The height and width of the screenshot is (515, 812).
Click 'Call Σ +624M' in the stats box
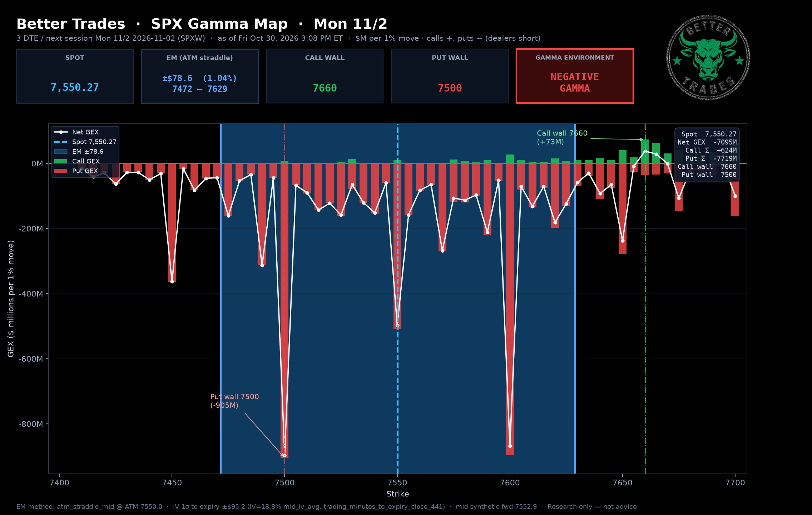(x=711, y=150)
